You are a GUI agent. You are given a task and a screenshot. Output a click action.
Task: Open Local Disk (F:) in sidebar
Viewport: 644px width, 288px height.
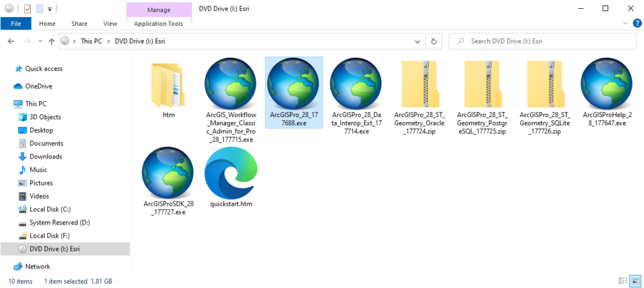[50, 236]
